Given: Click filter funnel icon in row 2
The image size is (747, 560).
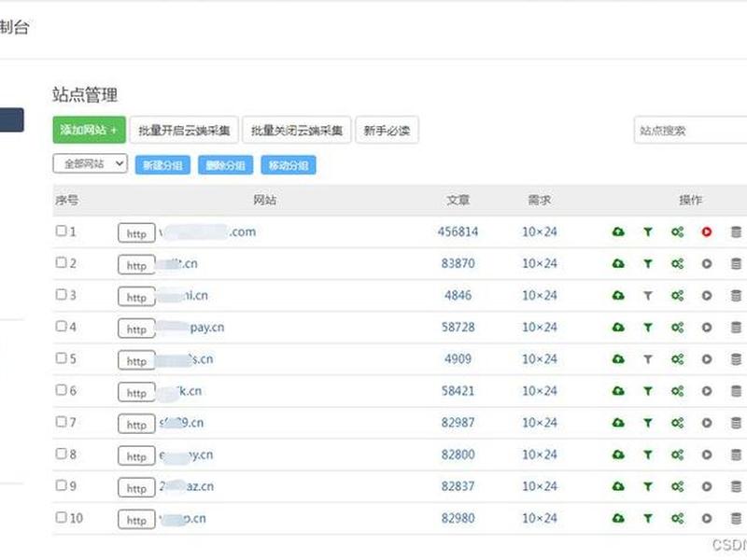Looking at the screenshot, I should (x=647, y=263).
